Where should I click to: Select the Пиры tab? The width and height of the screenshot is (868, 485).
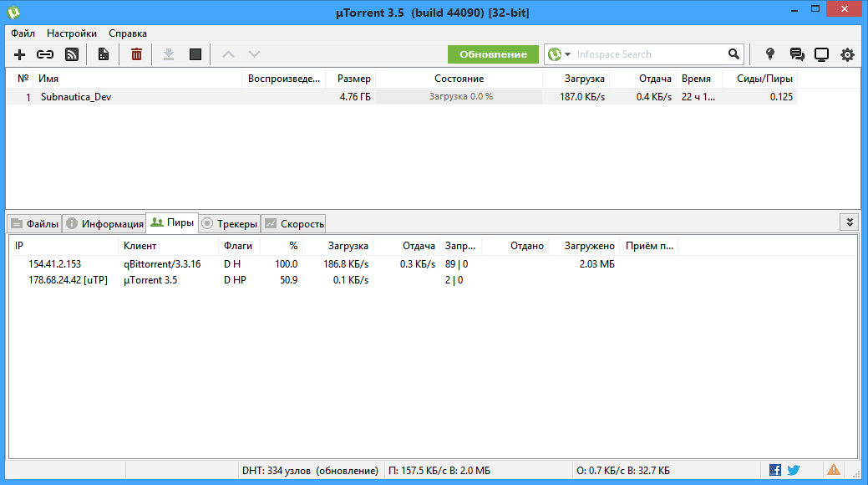coord(172,222)
